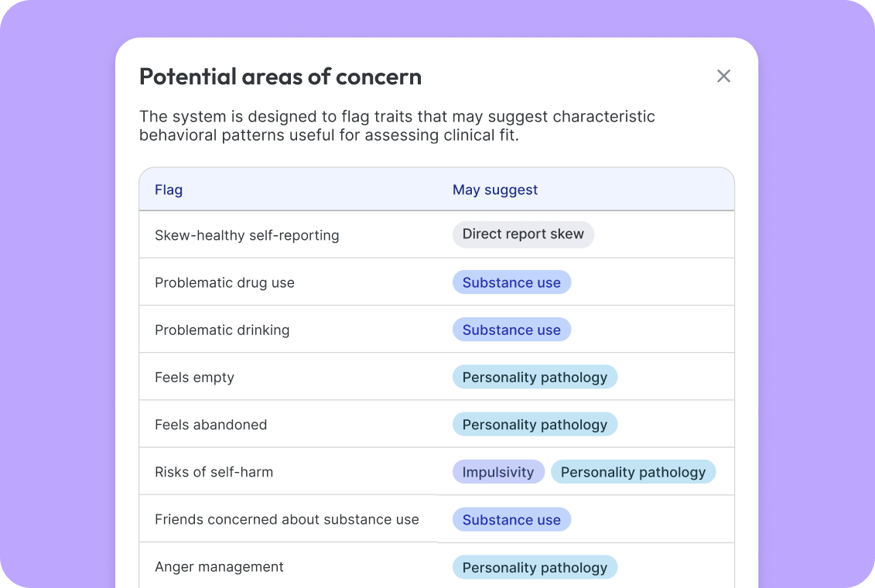875x588 pixels.
Task: Click the system description paragraph
Action: tap(397, 125)
